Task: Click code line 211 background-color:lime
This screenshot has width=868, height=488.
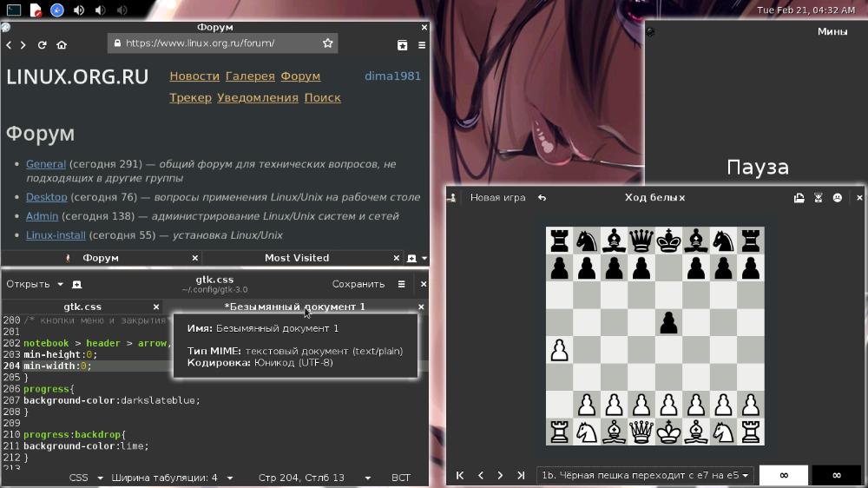Action: [x=86, y=446]
